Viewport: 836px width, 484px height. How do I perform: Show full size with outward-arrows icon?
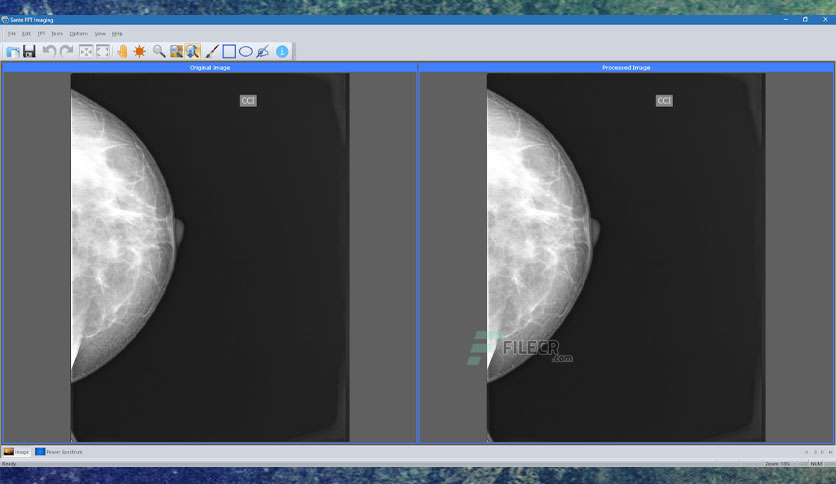pos(103,51)
